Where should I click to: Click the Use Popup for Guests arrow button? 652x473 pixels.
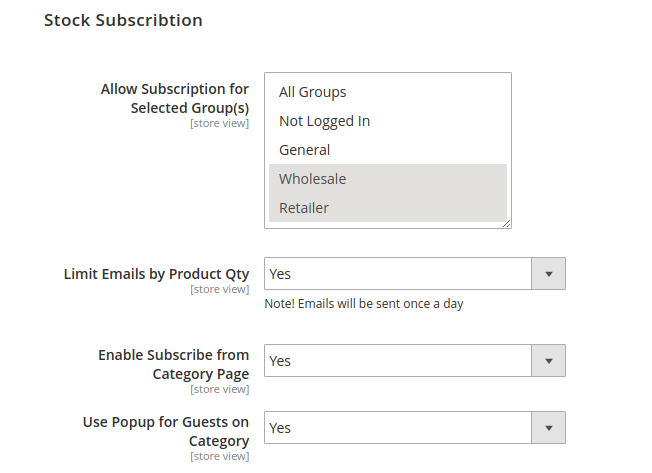coord(547,428)
